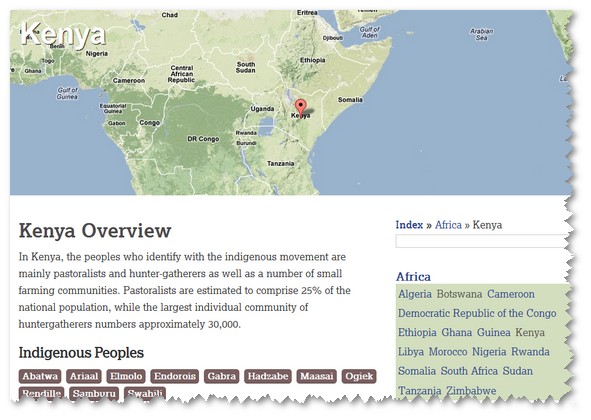Click the Africa heading in the sidebar
The width and height of the screenshot is (591, 420).
click(413, 277)
